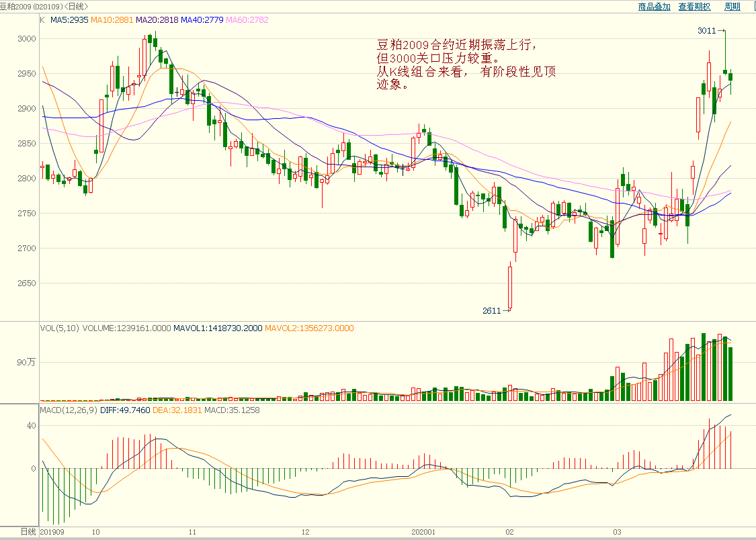This screenshot has height=540, width=756.
Task: Select the orange MA10:2881 indicator label
Action: [x=112, y=20]
